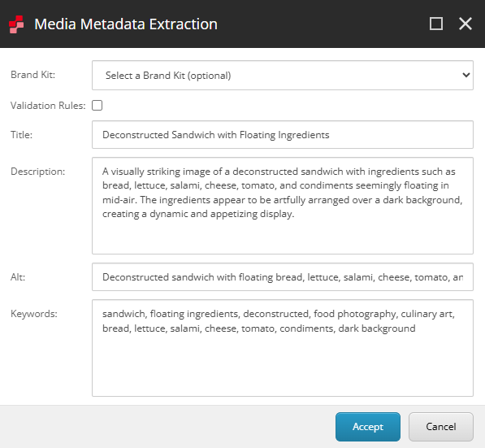The width and height of the screenshot is (485, 448).
Task: Click the Media Metadata Extraction title text
Action: (x=126, y=24)
